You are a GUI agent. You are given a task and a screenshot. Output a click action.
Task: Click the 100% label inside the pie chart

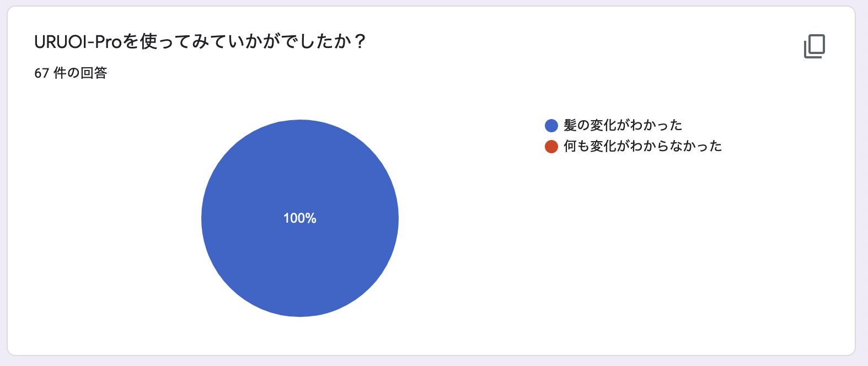click(x=299, y=218)
